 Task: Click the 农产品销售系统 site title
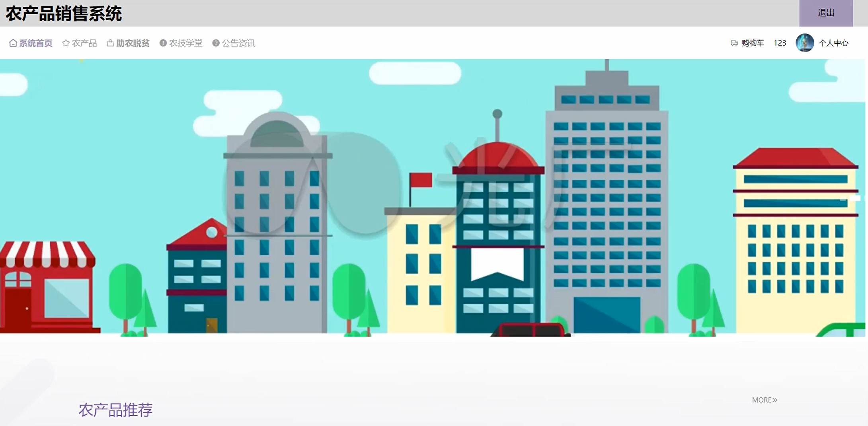pos(64,14)
